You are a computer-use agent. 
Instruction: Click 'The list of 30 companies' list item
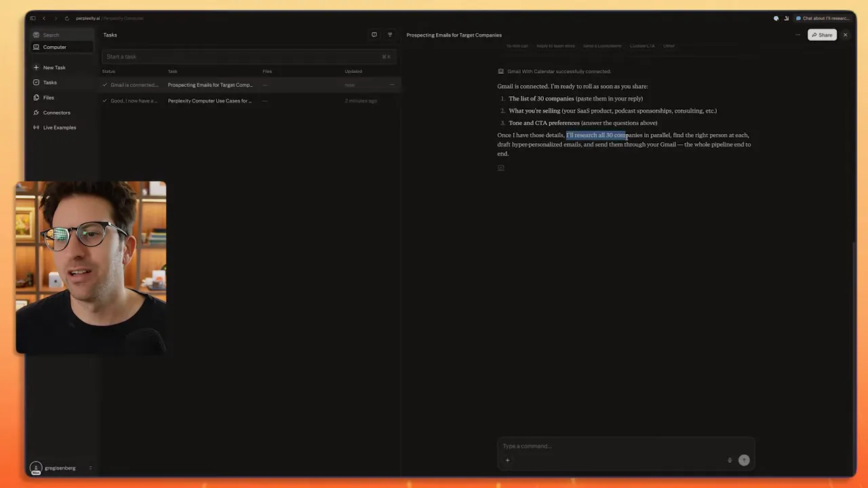576,99
